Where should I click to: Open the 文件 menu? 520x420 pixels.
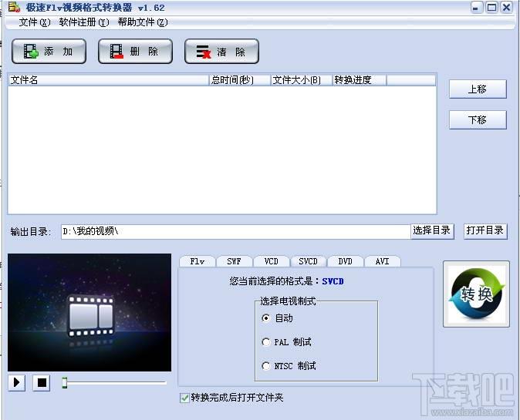[x=35, y=22]
